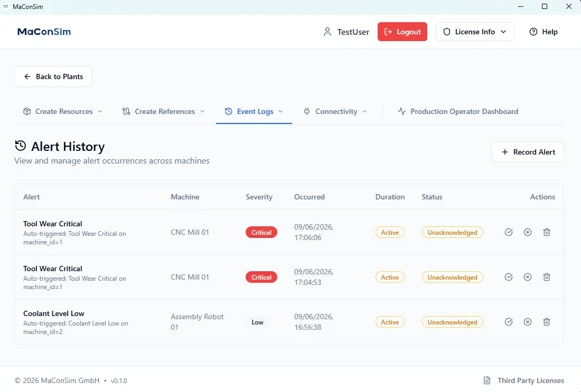Acknowledge the 17:06:06 Tool Wear Critical alert
Image resolution: width=581 pixels, height=392 pixels.
[508, 232]
